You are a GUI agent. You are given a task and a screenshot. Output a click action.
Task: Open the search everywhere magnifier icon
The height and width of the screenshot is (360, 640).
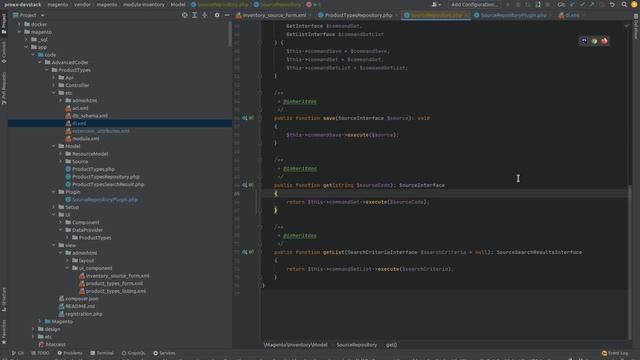pyautogui.click(x=624, y=4)
